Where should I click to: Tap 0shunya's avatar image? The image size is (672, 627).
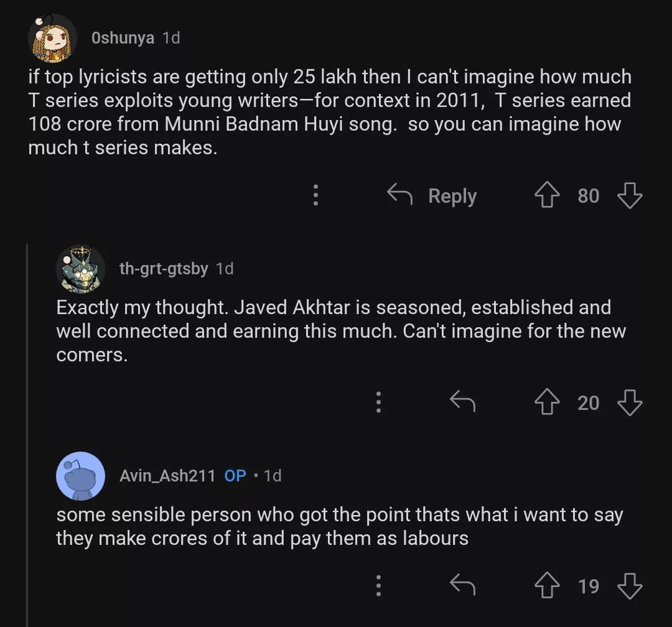52,38
